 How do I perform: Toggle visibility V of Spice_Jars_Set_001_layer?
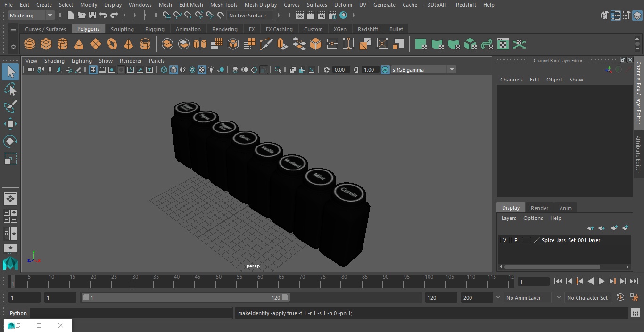tap(504, 240)
